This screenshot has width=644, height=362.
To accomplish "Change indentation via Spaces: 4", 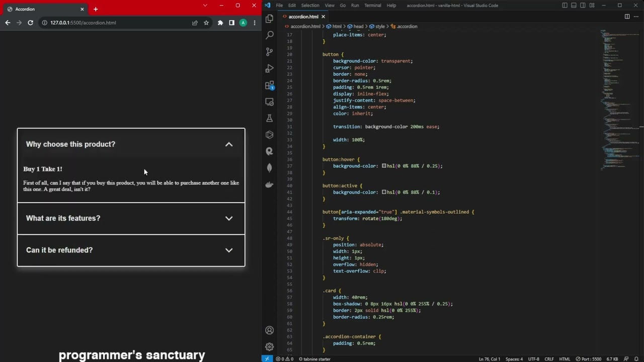I will click(514, 359).
